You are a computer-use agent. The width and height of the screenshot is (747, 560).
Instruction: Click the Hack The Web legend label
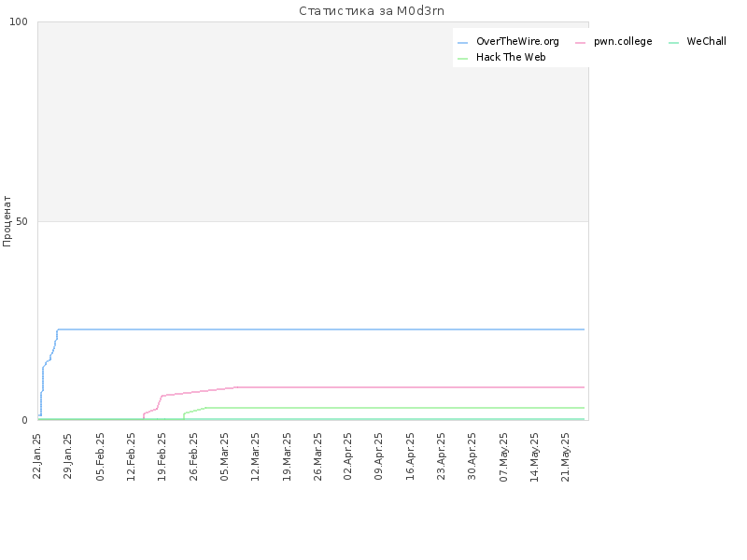pos(511,57)
